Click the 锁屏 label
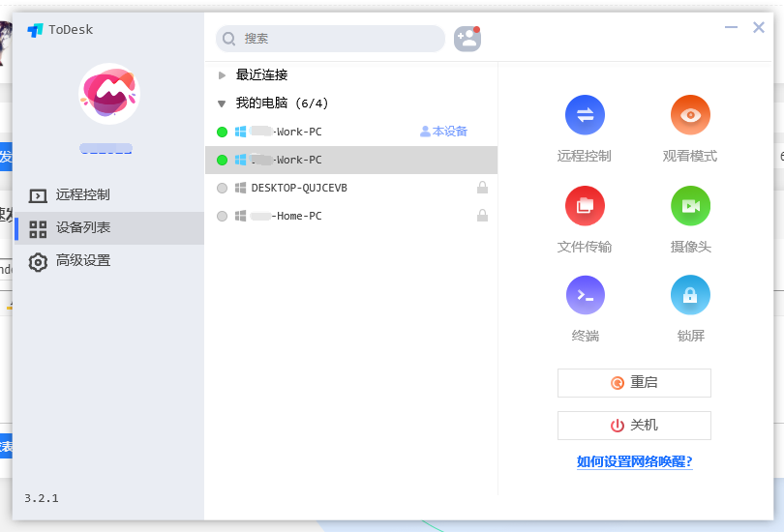This screenshot has width=784, height=532. 690,336
